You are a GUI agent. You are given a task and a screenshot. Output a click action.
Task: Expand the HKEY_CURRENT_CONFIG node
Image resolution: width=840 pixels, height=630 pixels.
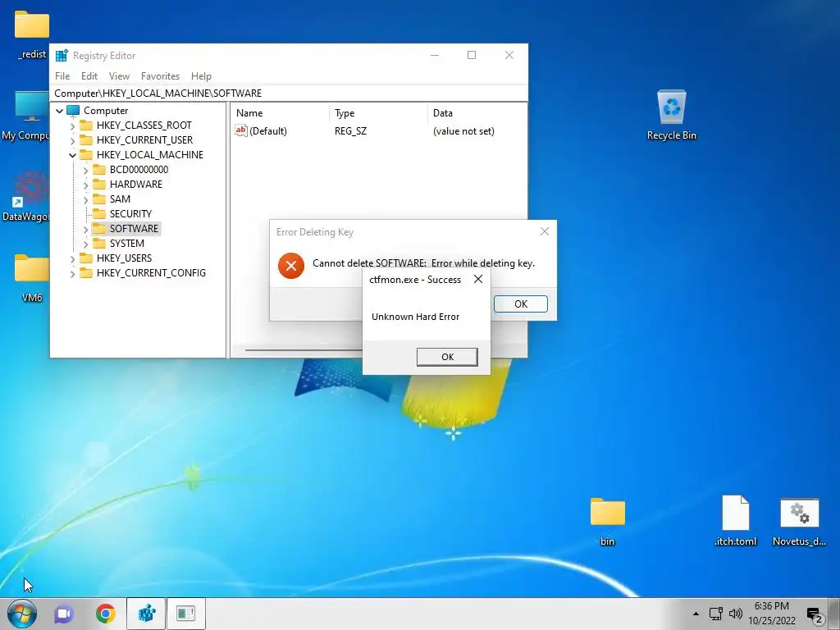pyautogui.click(x=72, y=273)
